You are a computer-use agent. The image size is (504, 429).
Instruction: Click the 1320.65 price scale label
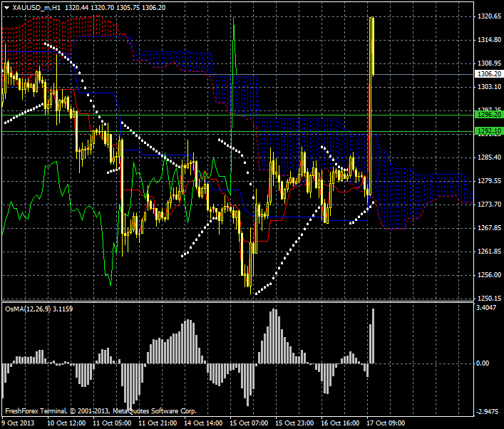pyautogui.click(x=489, y=16)
